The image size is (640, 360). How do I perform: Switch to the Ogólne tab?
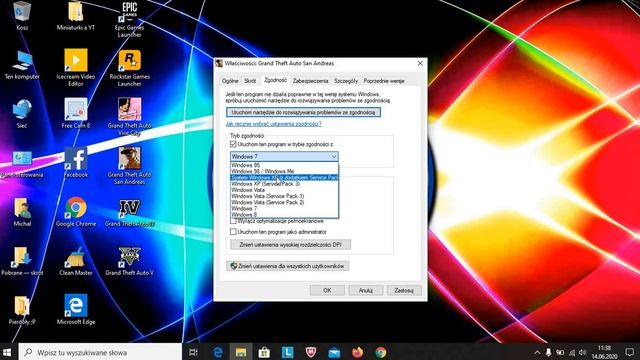pos(230,81)
